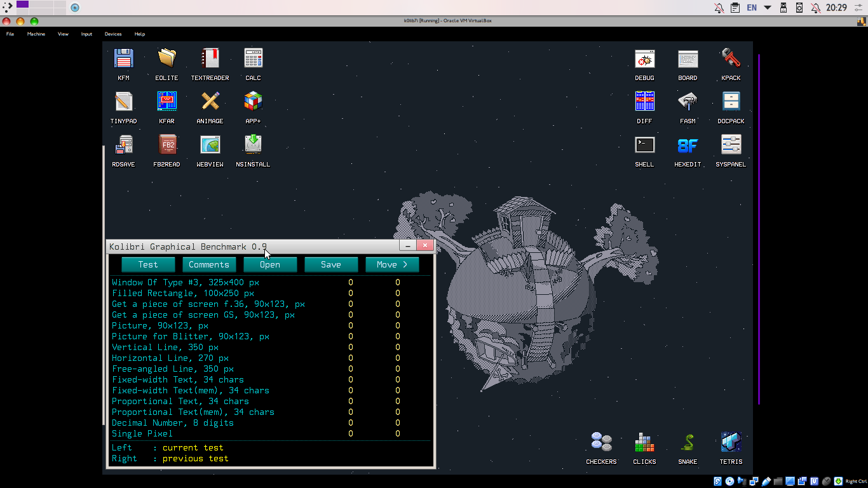Expand the keyboard layout dropdown arrow
The height and width of the screenshot is (488, 868).
(x=768, y=8)
